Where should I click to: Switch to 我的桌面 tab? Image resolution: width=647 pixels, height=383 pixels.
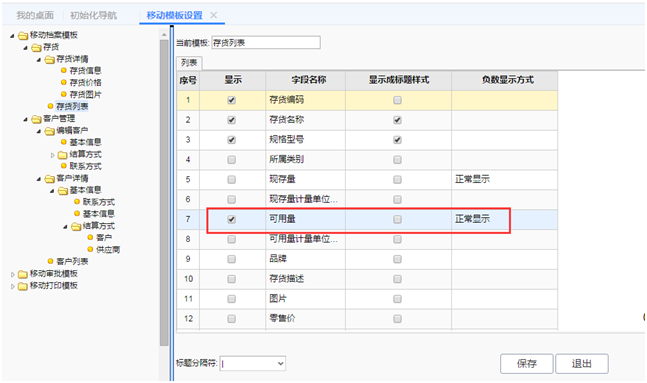tap(35, 16)
